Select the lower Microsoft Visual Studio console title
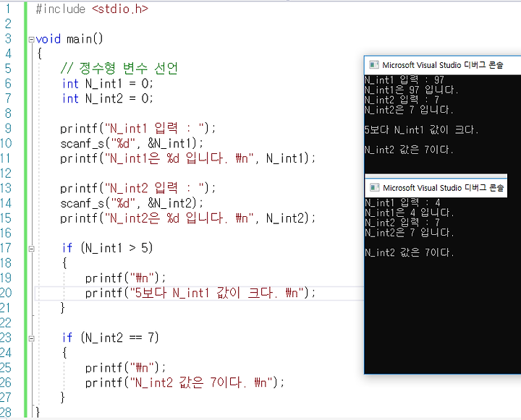This screenshot has width=521, height=420. coord(444,188)
